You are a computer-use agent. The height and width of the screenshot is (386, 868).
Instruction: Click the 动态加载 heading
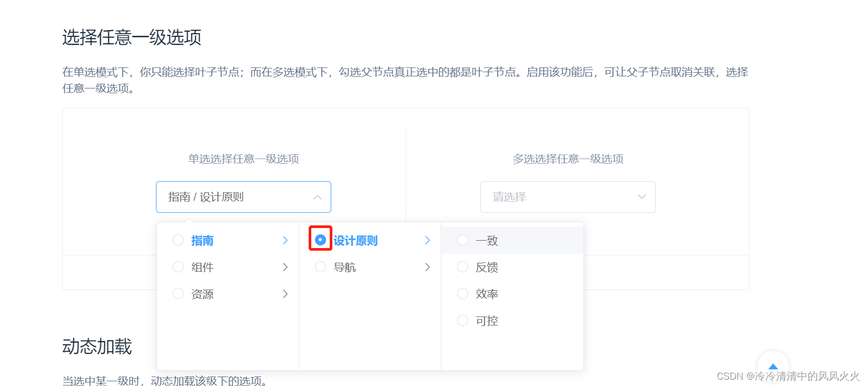click(97, 347)
